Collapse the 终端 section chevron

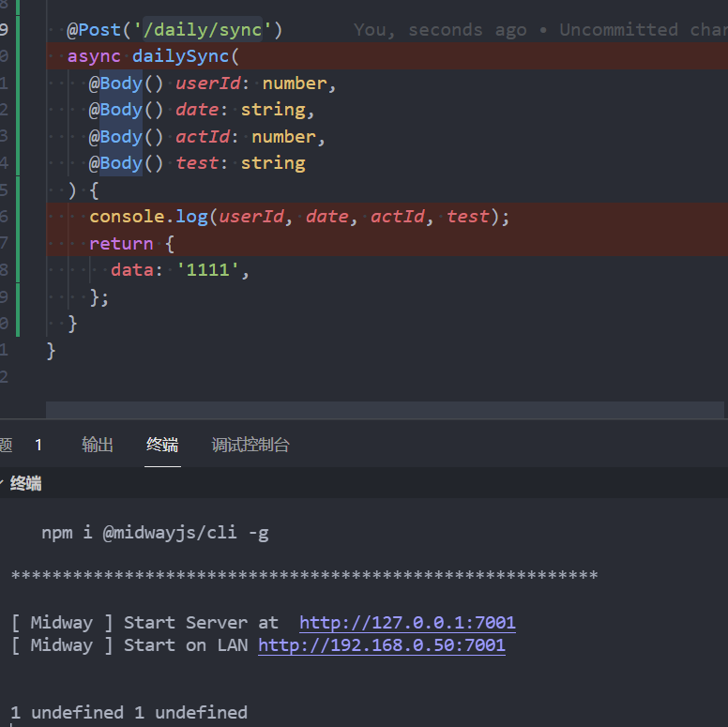click(2, 483)
